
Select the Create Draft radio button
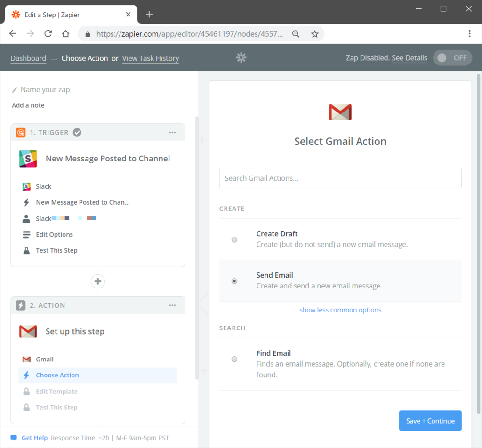234,240
